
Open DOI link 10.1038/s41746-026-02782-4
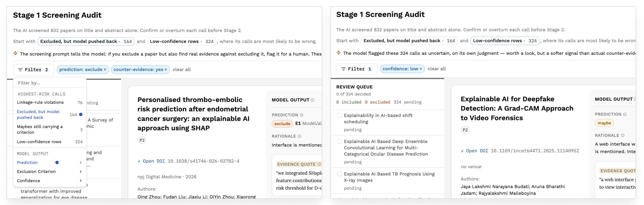point(188,161)
